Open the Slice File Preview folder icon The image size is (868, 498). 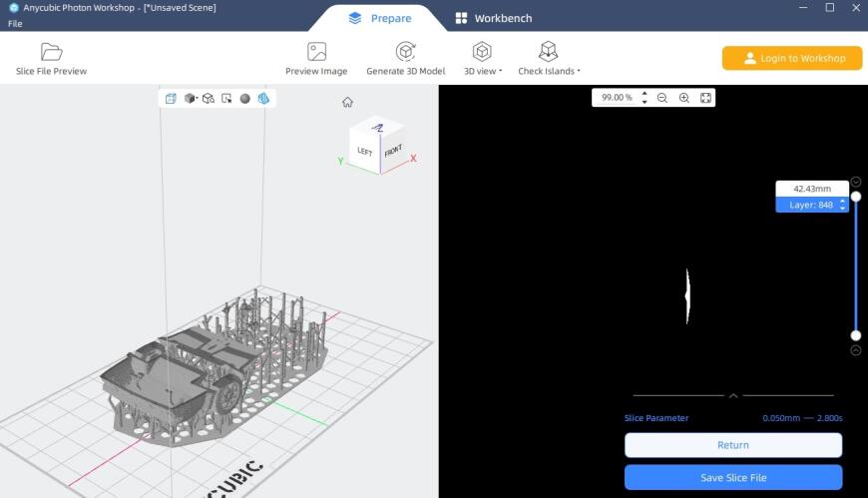pyautogui.click(x=52, y=52)
